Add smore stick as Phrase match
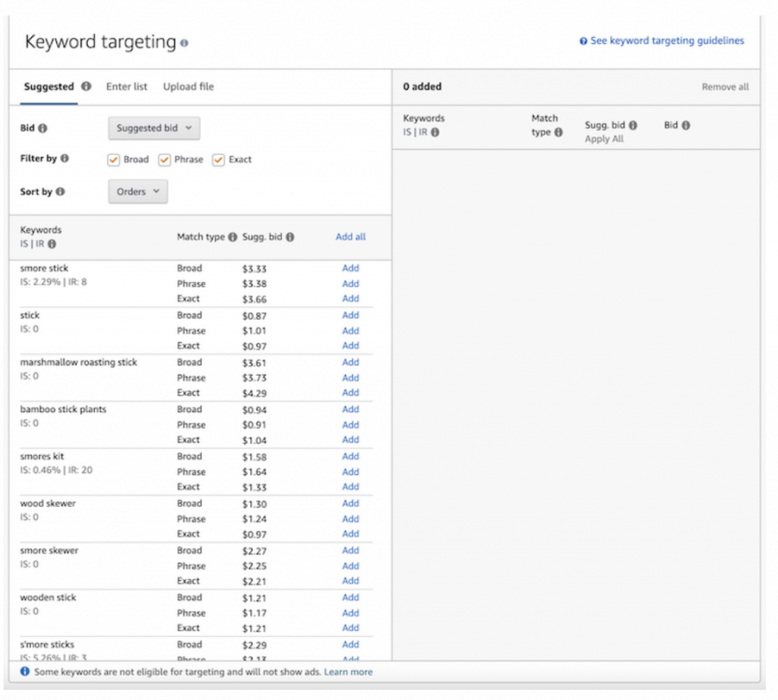The height and width of the screenshot is (700, 778). pos(350,283)
